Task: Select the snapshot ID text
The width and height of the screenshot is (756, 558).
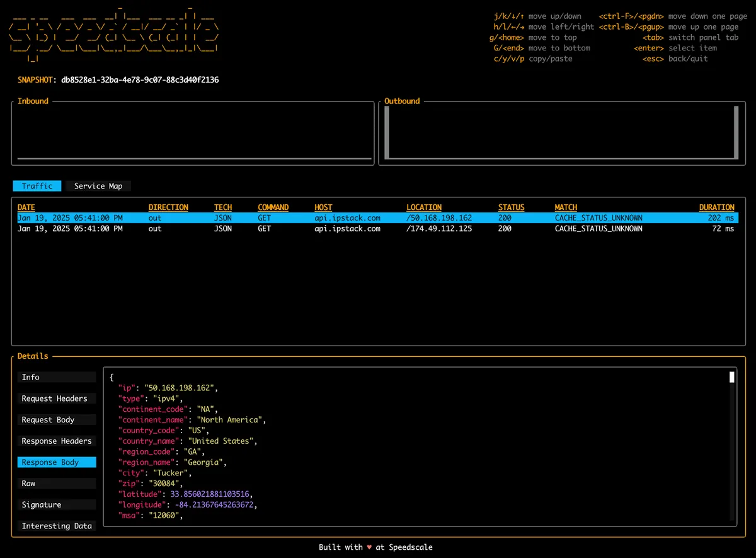Action: [139, 79]
